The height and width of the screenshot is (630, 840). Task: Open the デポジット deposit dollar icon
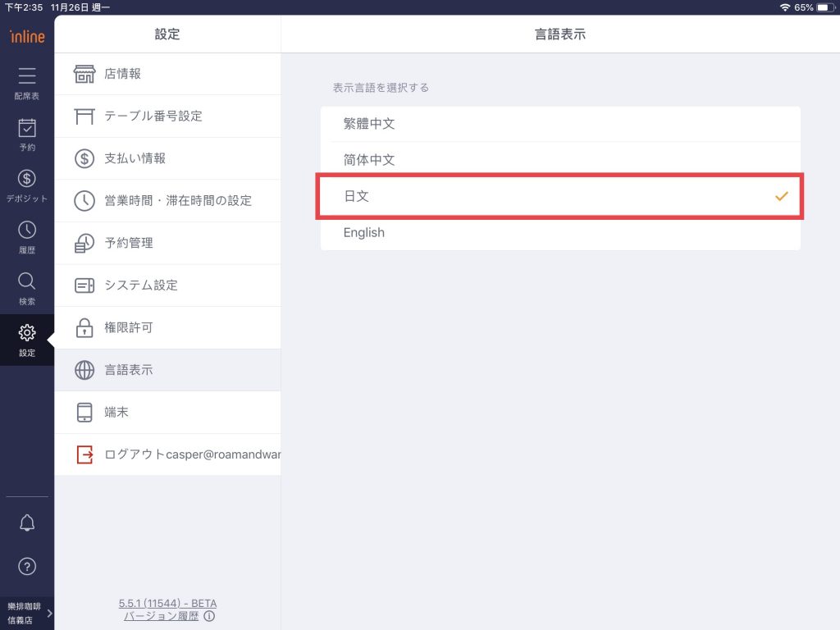click(x=27, y=180)
